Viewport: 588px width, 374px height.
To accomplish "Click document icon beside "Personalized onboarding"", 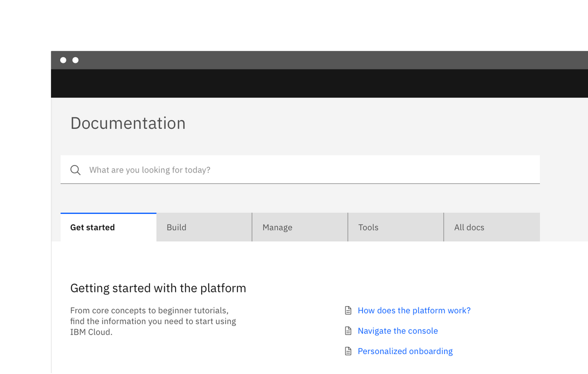I will [x=348, y=351].
